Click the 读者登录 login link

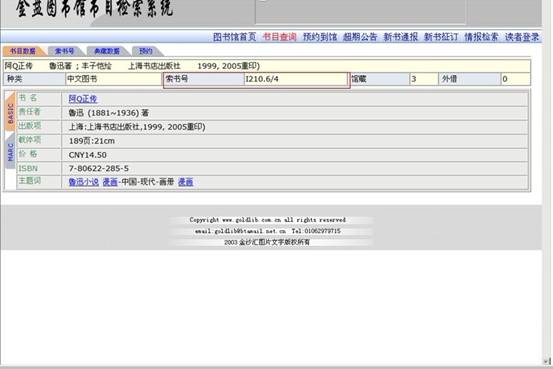point(522,37)
